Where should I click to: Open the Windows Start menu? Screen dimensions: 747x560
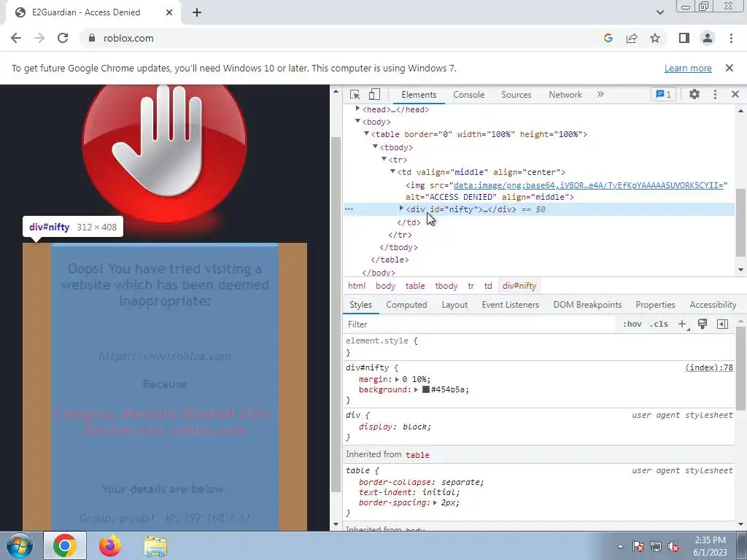point(20,545)
